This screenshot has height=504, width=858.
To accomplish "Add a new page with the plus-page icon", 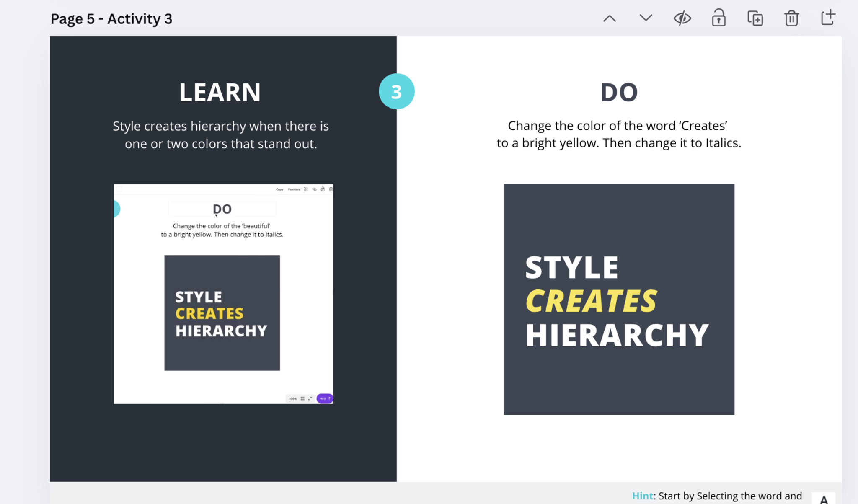I will (x=827, y=18).
